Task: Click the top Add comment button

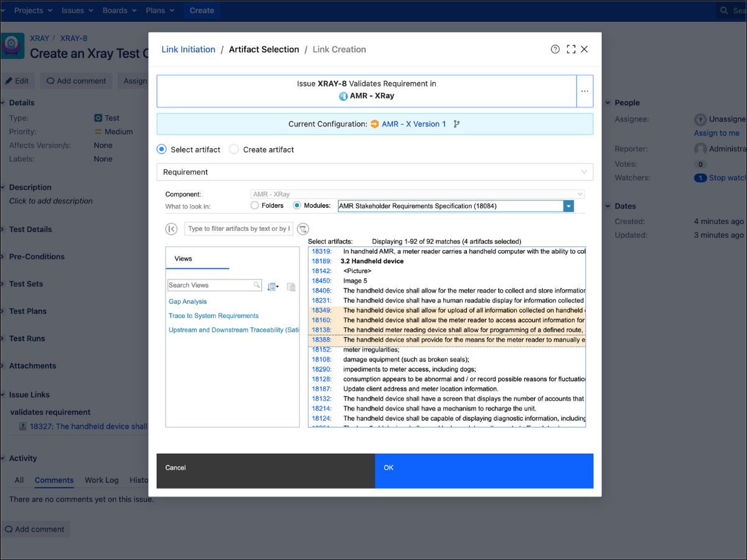Action: click(x=77, y=81)
